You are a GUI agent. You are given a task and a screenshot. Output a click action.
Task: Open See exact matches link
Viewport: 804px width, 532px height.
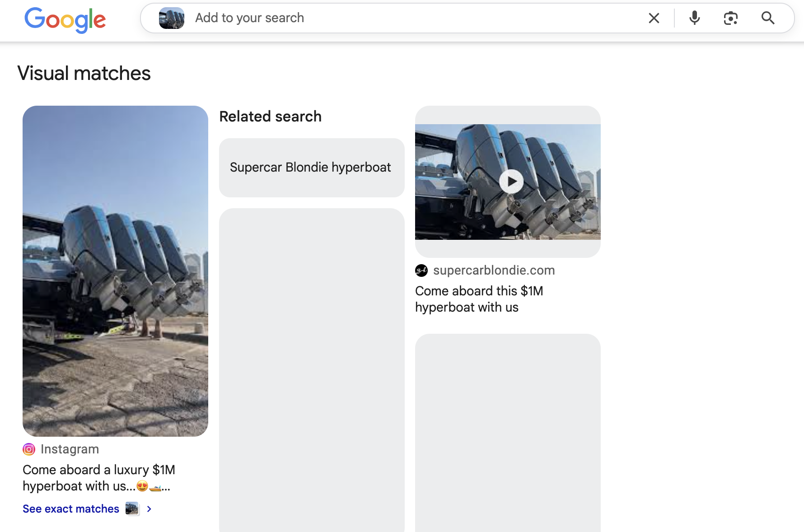pos(71,509)
